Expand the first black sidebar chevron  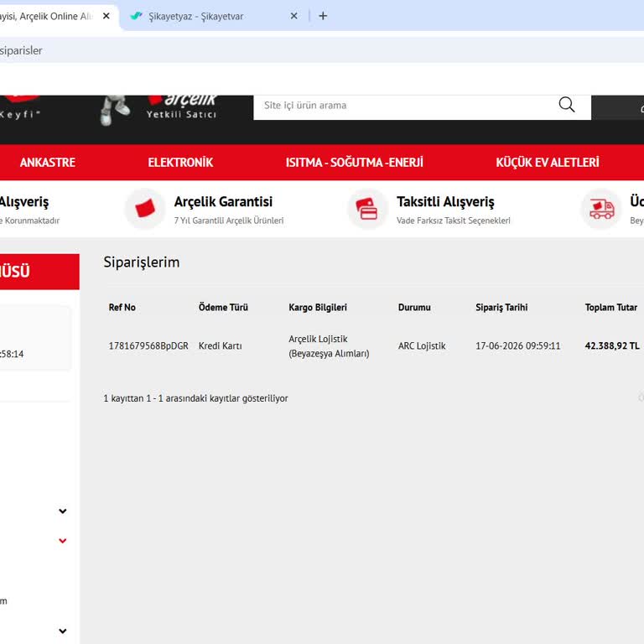pos(62,511)
